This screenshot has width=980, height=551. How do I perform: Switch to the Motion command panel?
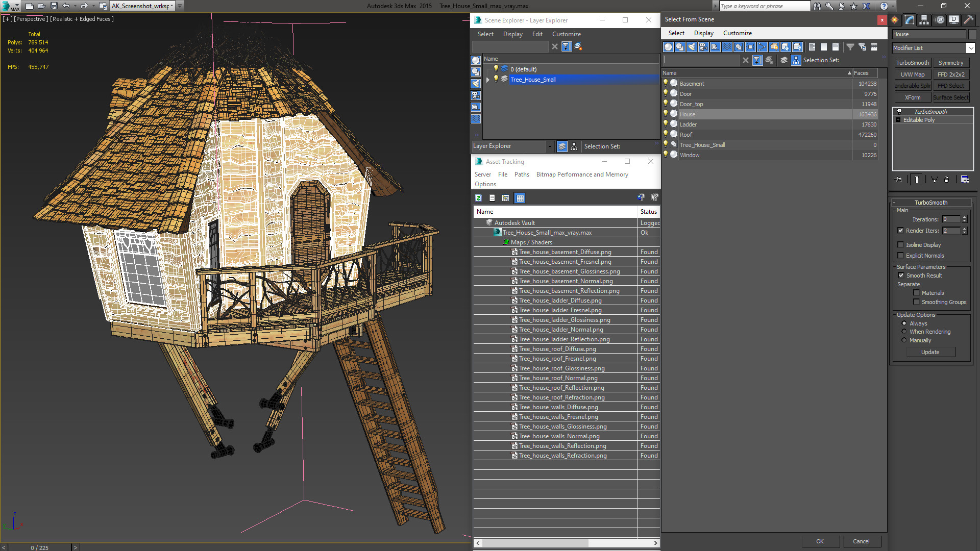click(x=940, y=20)
